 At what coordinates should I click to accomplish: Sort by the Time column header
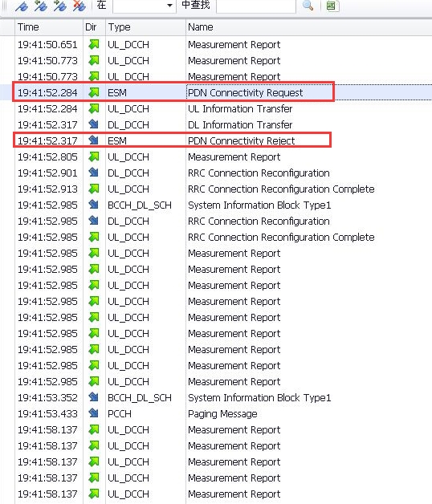coord(48,27)
